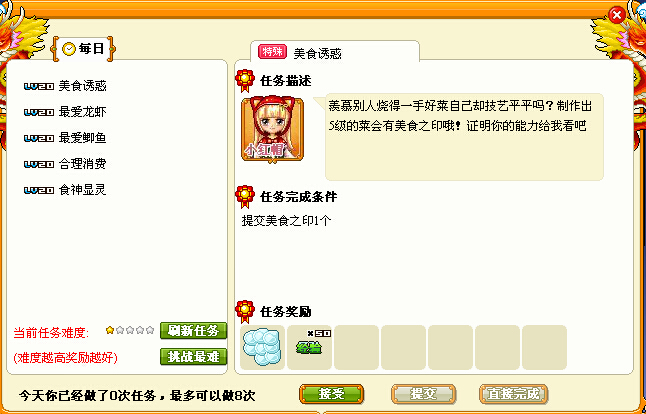Click the ribbon badge beside 任务奖励
The image size is (646, 414).
click(x=245, y=312)
